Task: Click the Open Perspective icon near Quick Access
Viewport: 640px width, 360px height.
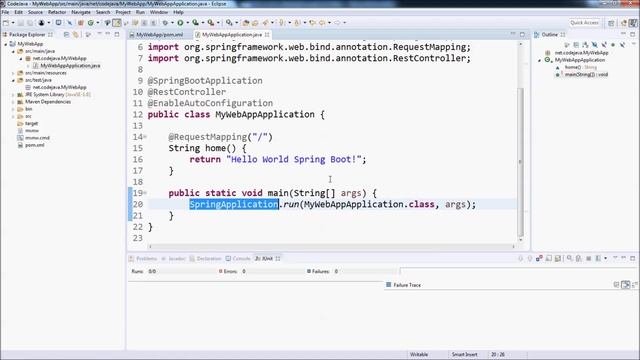Action: point(611,23)
